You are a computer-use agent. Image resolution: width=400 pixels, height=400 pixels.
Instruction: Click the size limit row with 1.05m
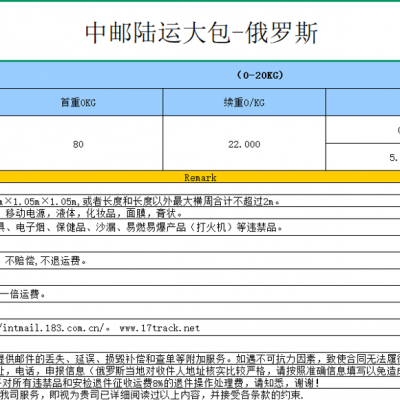(x=200, y=201)
